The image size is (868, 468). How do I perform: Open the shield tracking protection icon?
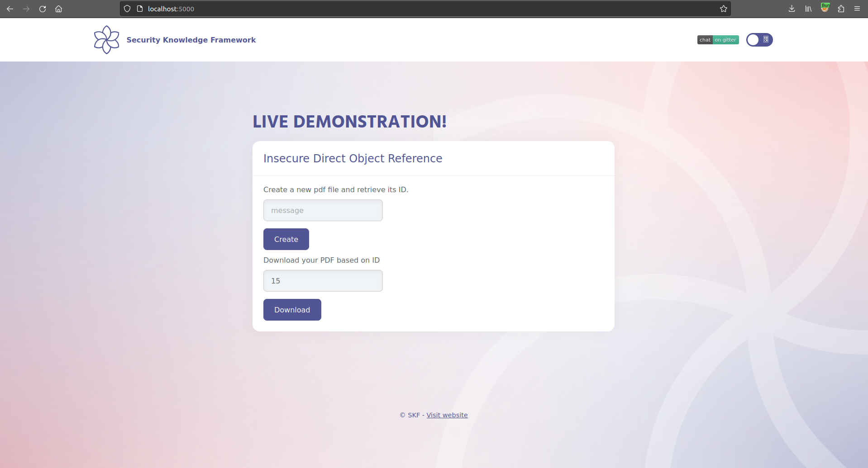127,9
